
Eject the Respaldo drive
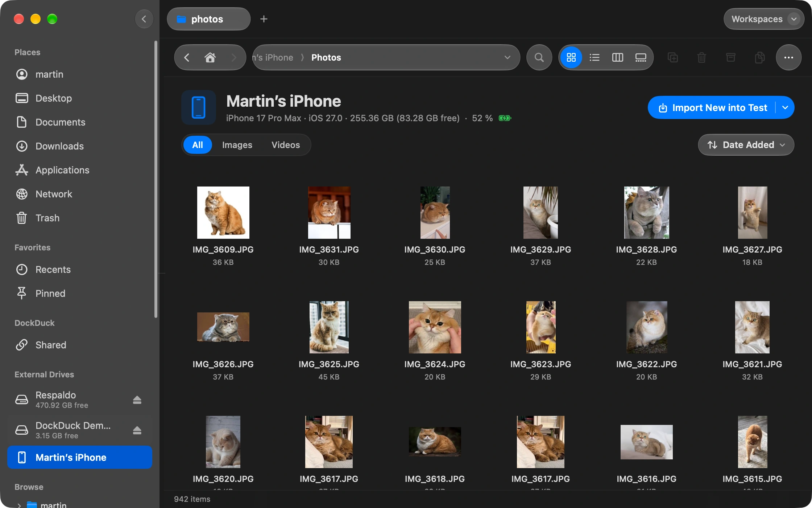click(137, 400)
